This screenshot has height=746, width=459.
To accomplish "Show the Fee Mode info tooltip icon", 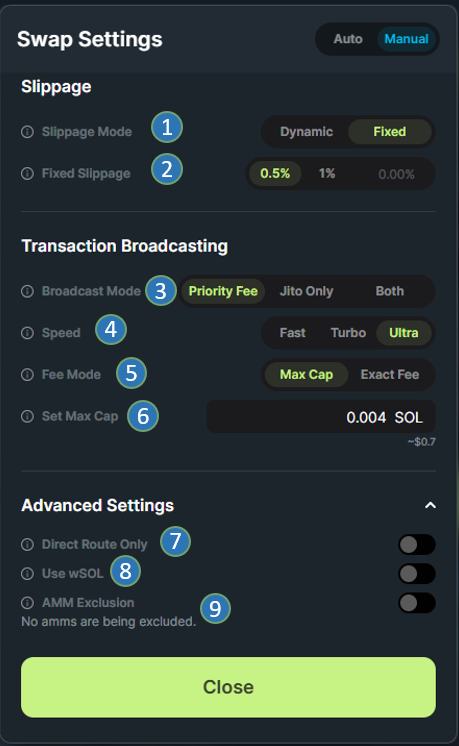I will click(x=28, y=375).
